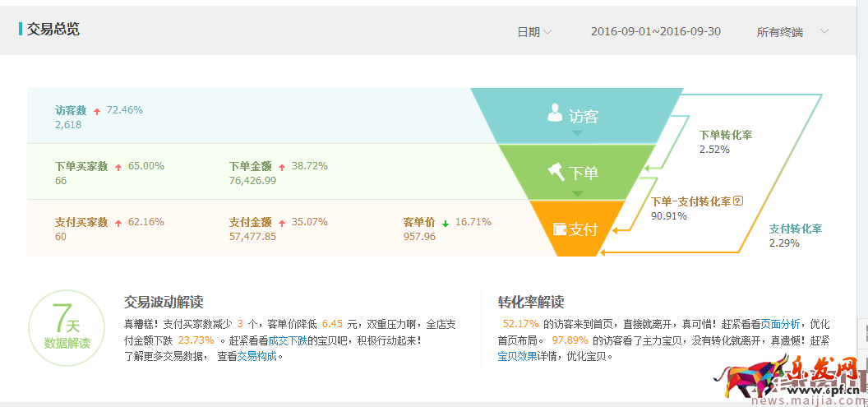The width and height of the screenshot is (868, 407).
Task: Click the date range 2016-09-01~2016-09-30
Action: [x=655, y=32]
